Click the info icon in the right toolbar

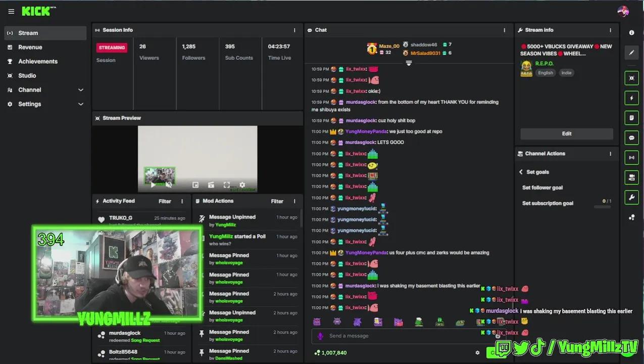[631, 32]
